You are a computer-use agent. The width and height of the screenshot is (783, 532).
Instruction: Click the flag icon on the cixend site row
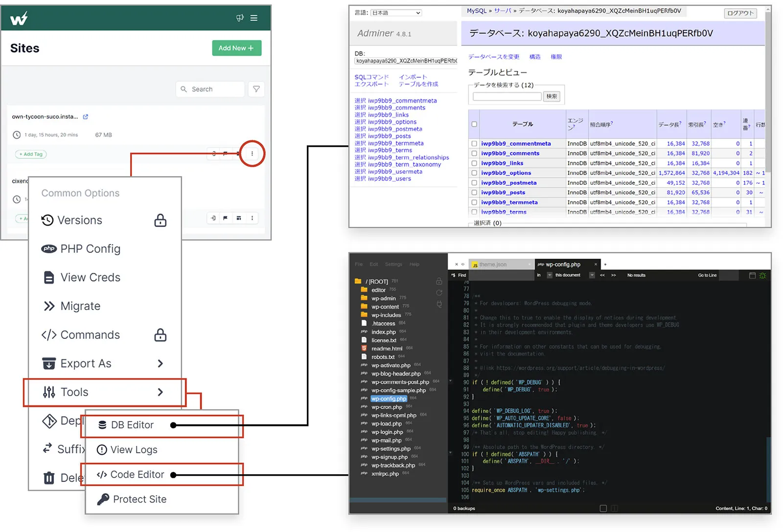point(225,218)
